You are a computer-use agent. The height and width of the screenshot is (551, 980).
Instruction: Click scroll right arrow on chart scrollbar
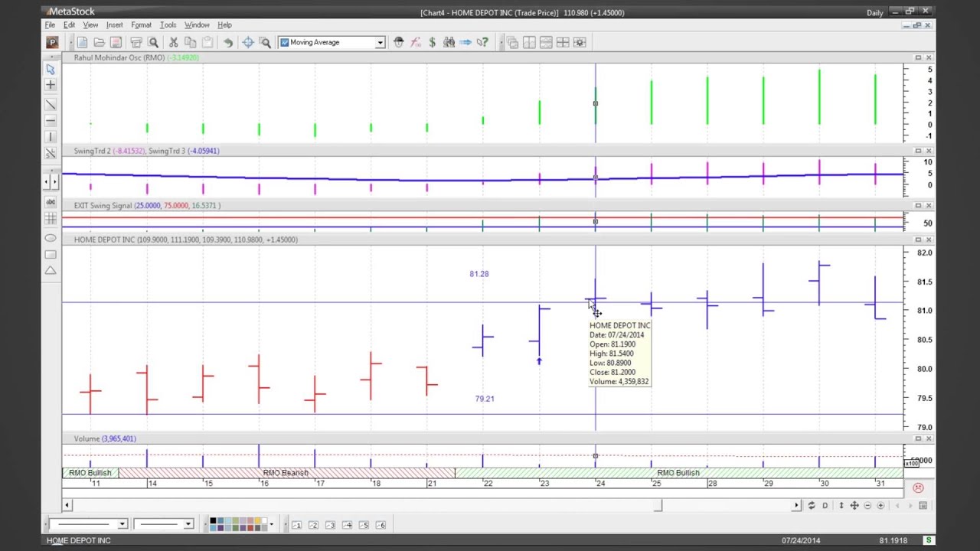(796, 505)
